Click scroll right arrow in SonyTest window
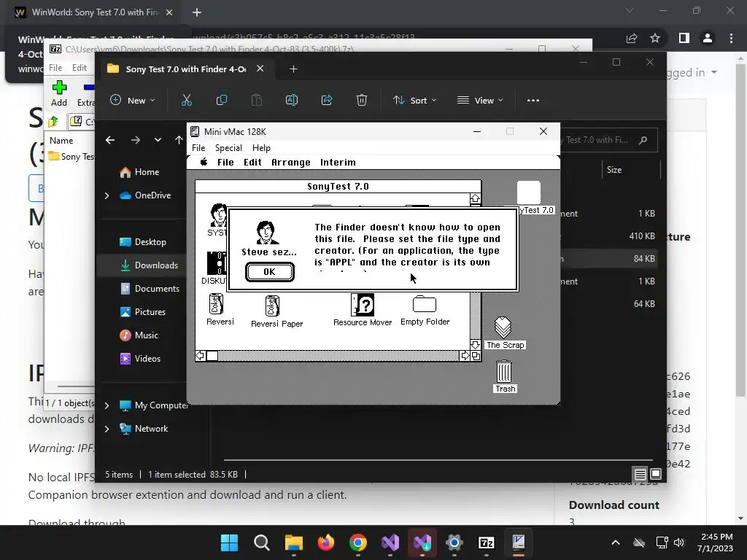Screen dimensions: 747x560 click(x=465, y=356)
